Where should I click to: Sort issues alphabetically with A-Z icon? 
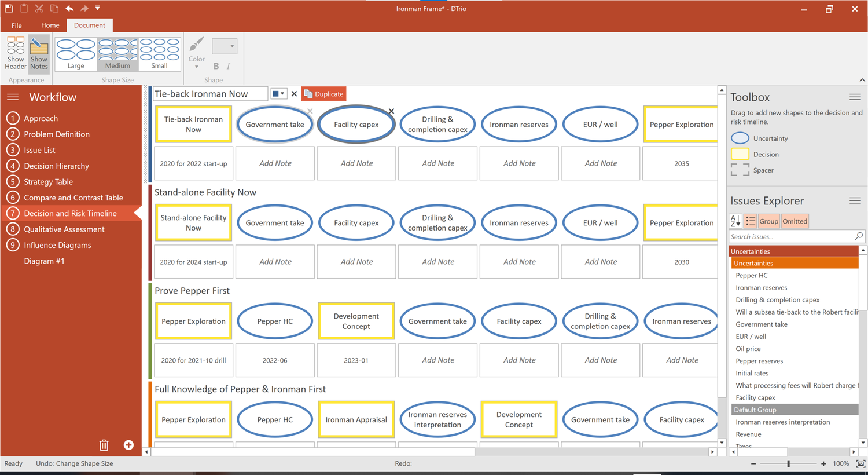735,221
